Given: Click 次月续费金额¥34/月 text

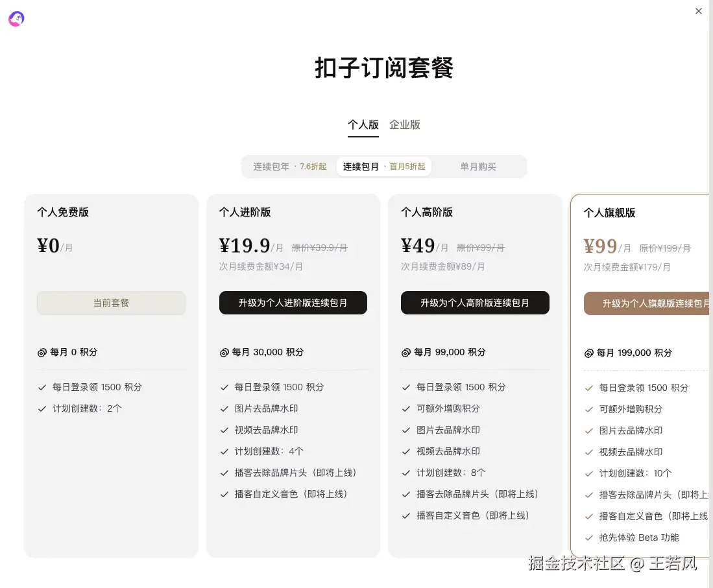Looking at the screenshot, I should pos(261,266).
